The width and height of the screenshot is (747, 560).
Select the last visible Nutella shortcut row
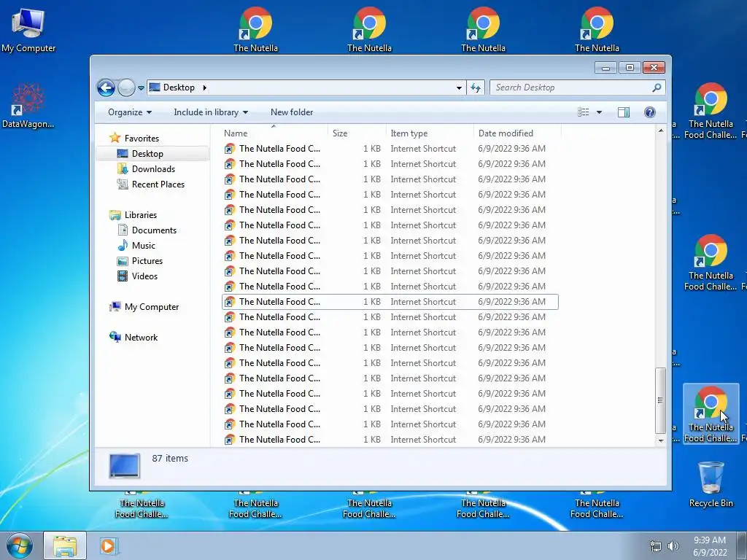pos(390,440)
